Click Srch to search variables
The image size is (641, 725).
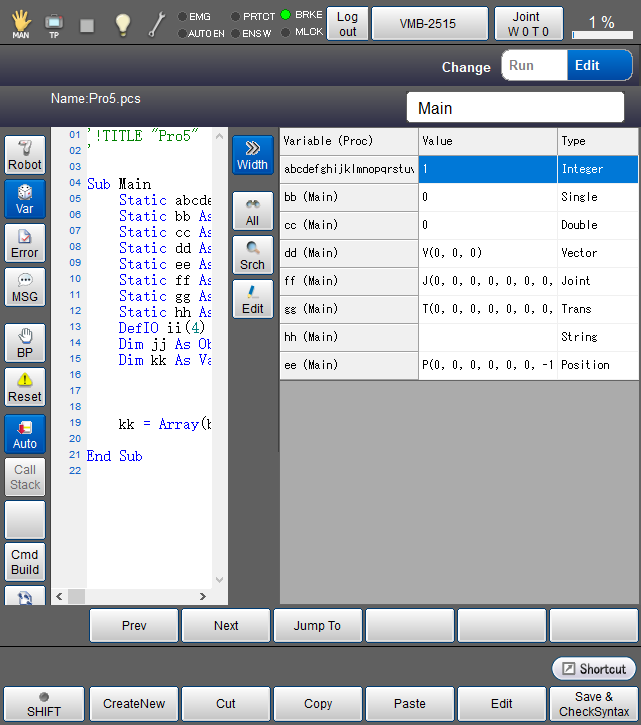tap(252, 255)
